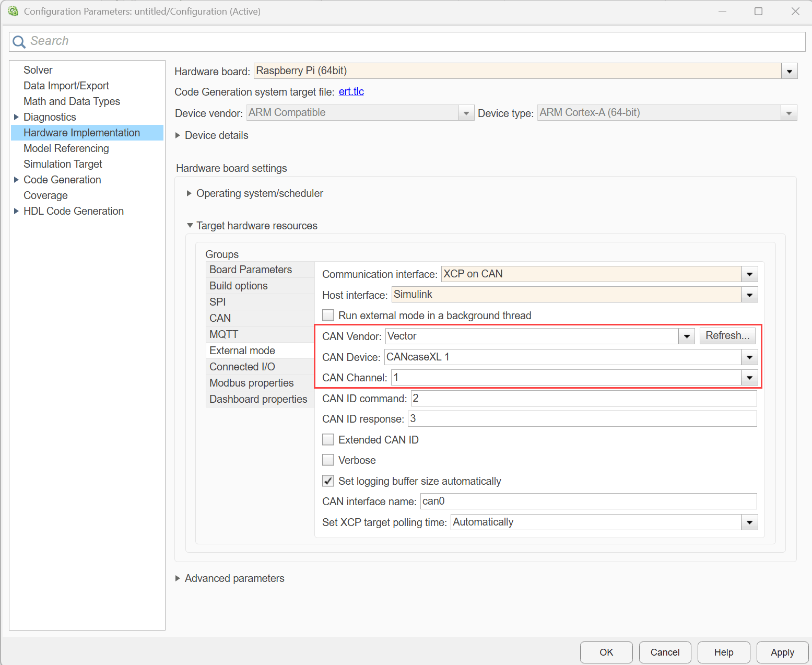The image size is (812, 665).
Task: Select Coverage category
Action: pyautogui.click(x=45, y=195)
